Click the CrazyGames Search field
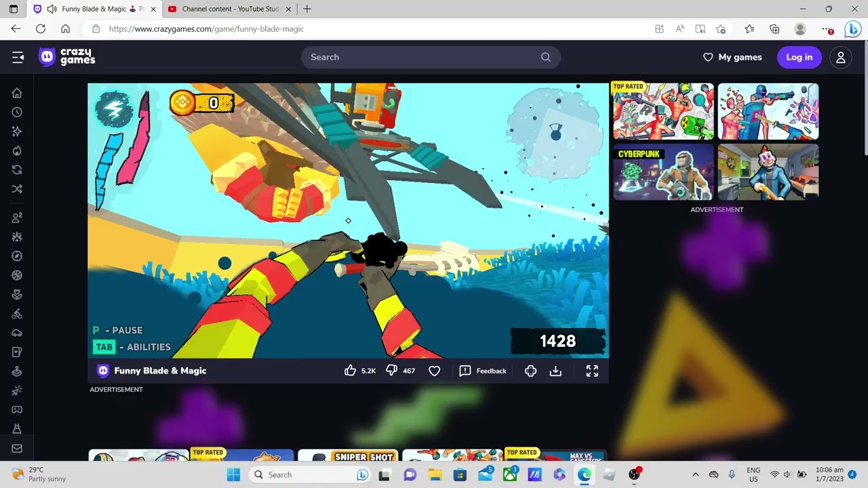The height and width of the screenshot is (488, 868). tap(431, 58)
